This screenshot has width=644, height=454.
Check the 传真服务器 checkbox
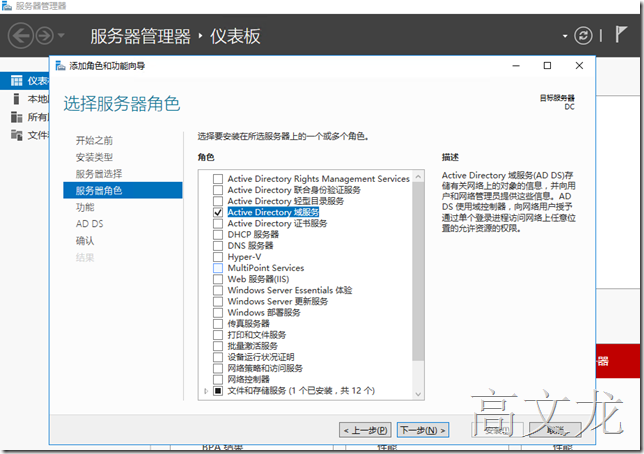[x=218, y=324]
